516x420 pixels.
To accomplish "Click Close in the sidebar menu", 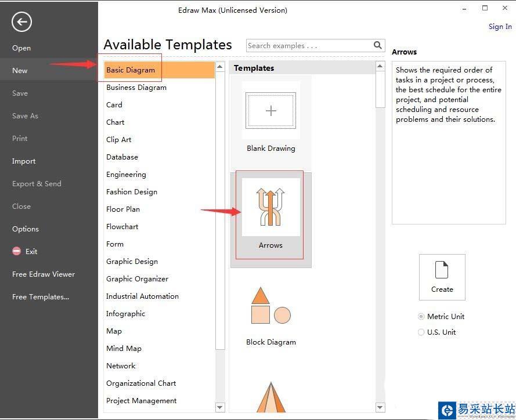I will click(21, 206).
